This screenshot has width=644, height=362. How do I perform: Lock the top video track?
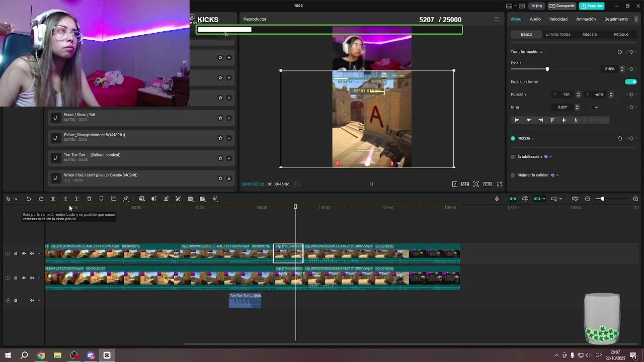(16, 253)
